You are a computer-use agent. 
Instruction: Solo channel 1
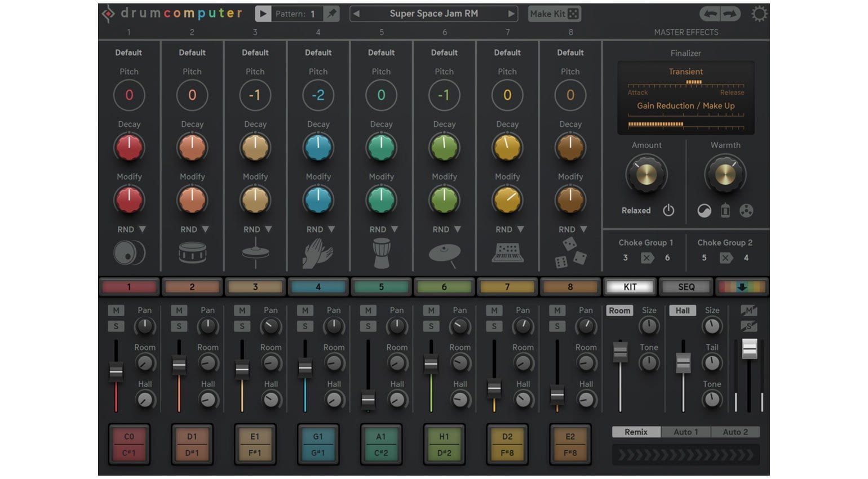coord(116,326)
